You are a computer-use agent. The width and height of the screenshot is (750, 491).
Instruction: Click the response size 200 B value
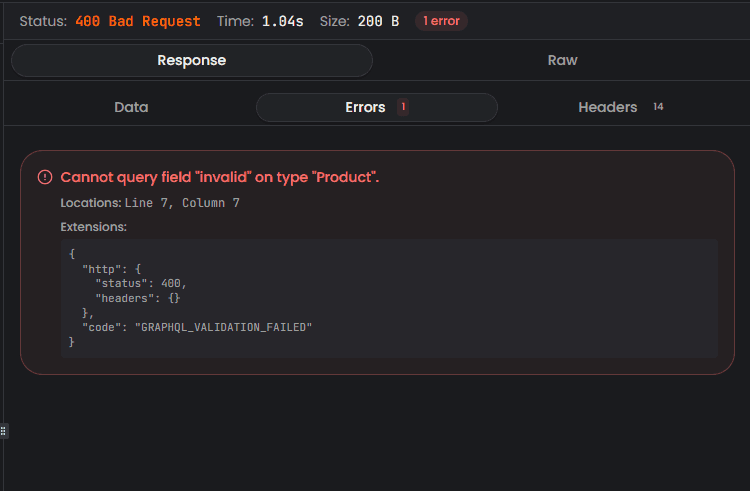pyautogui.click(x=378, y=22)
